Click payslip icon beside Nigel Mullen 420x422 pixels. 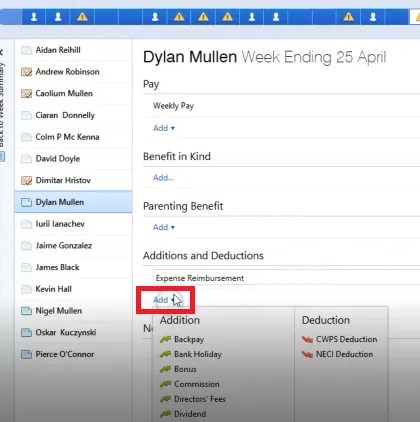click(x=26, y=311)
